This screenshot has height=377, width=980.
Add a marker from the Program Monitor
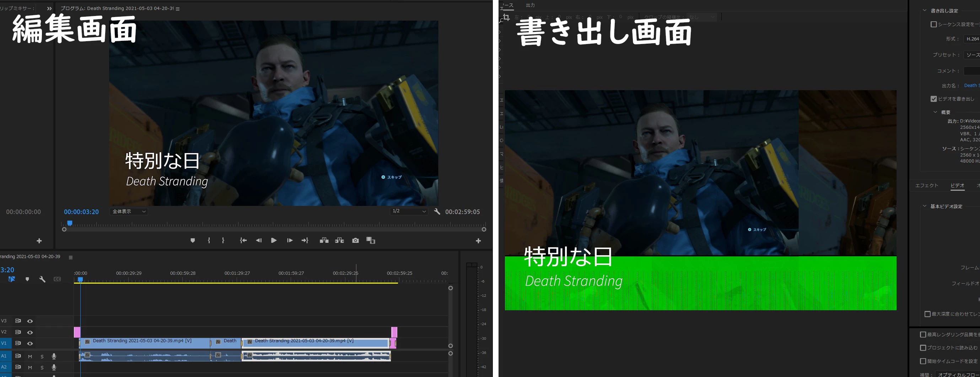(193, 241)
